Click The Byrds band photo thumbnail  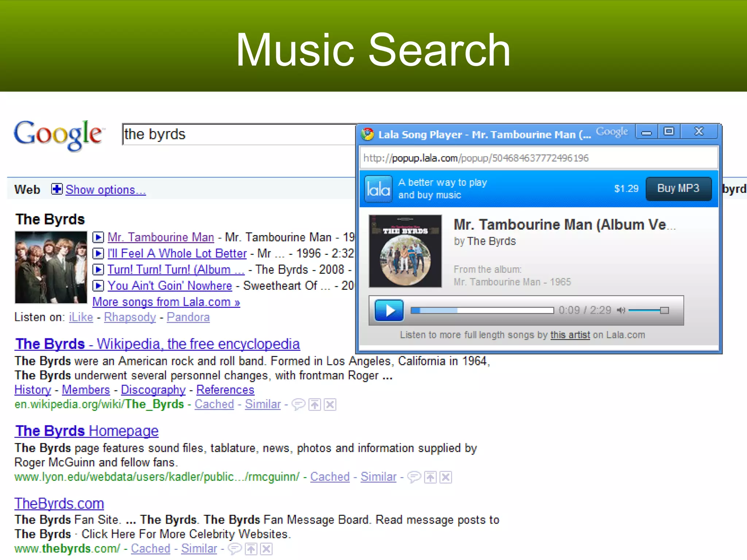tap(51, 267)
